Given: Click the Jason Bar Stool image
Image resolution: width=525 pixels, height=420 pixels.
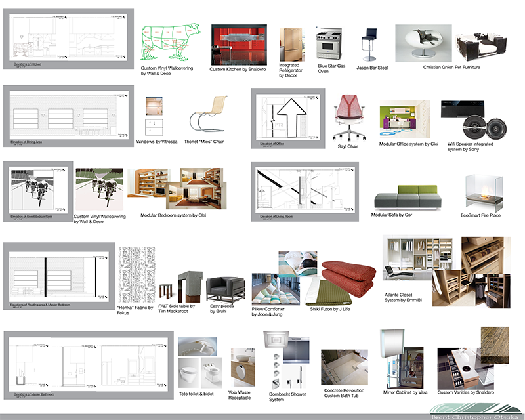Looking at the screenshot, I should click(x=369, y=45).
